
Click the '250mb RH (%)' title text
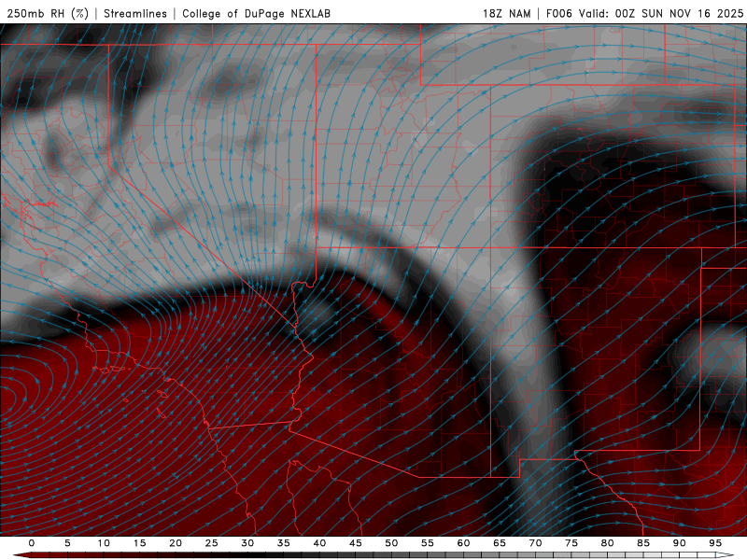point(48,13)
